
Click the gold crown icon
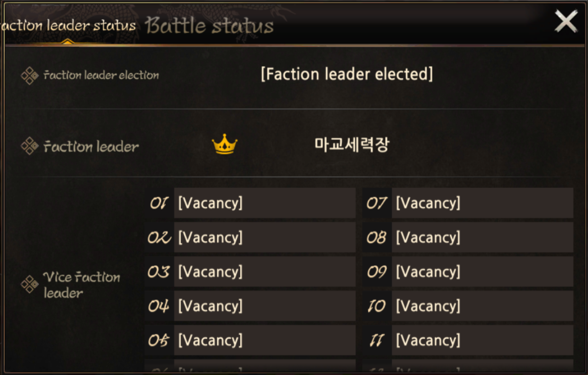pos(224,144)
